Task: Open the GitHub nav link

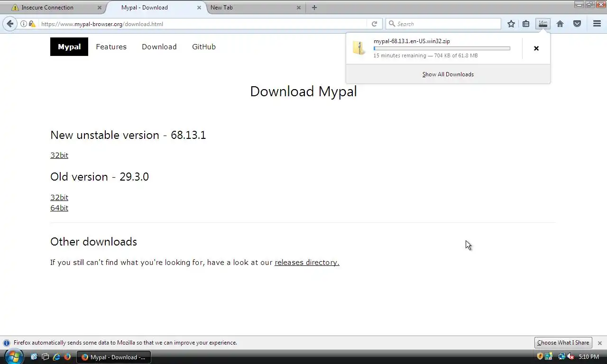Action: (x=204, y=47)
